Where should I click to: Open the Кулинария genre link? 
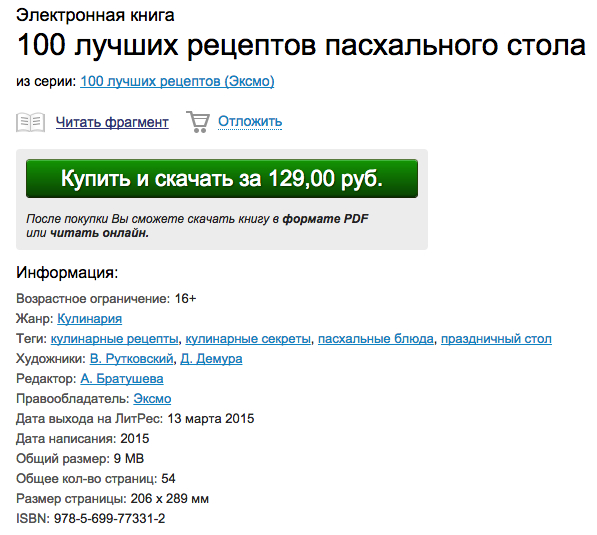(x=89, y=318)
